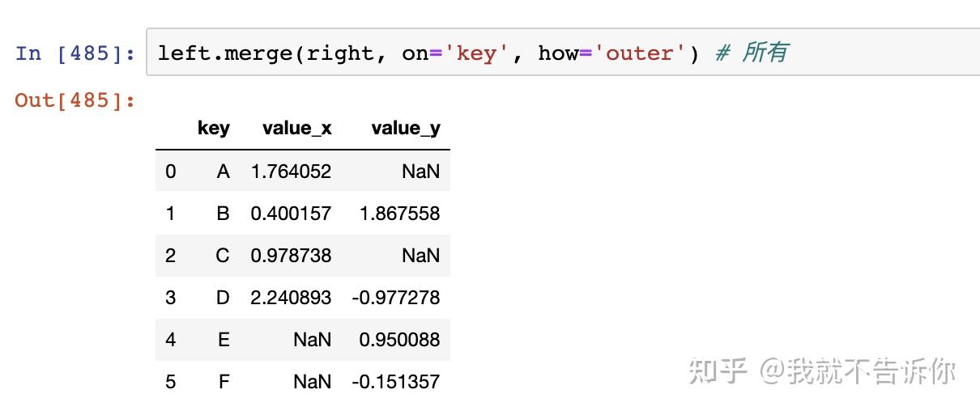Click the # 所有 comment in the code
This screenshot has width=980, height=411.
(751, 53)
